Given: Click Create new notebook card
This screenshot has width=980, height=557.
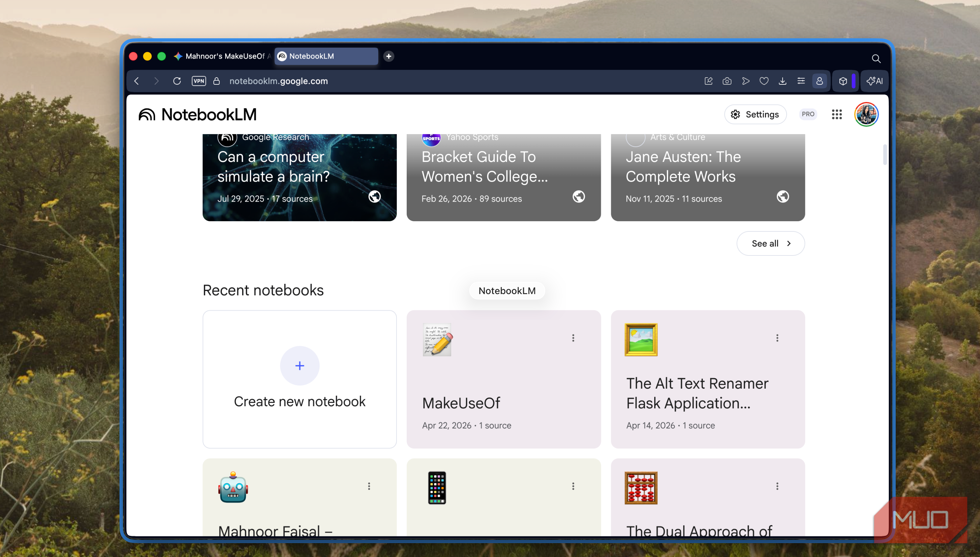Looking at the screenshot, I should point(299,379).
